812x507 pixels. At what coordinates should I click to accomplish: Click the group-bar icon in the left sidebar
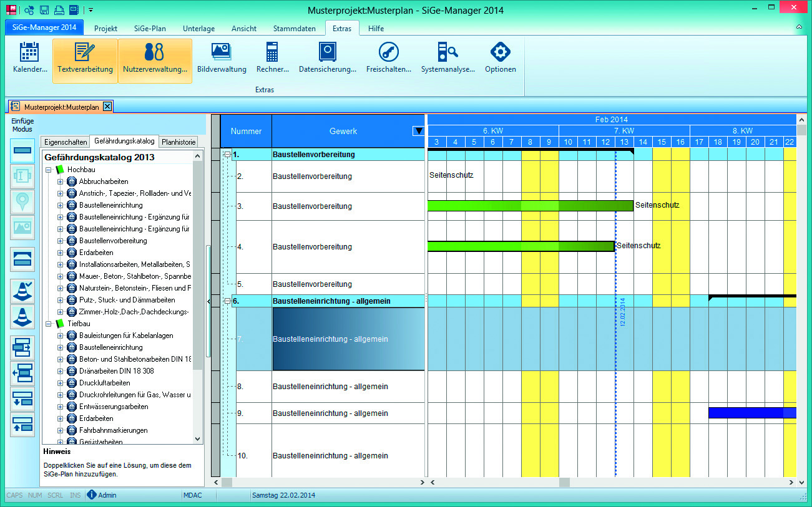pos(22,259)
